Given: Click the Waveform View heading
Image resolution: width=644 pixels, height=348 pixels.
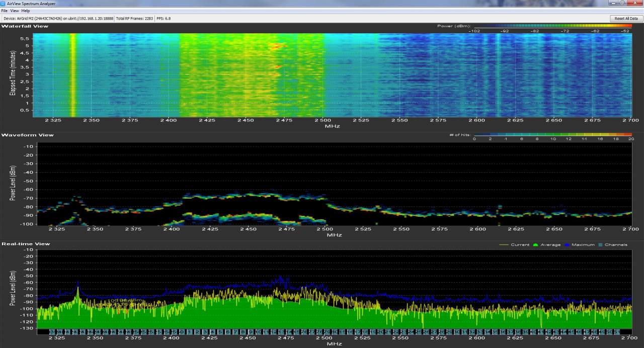Looking at the screenshot, I should tap(28, 135).
